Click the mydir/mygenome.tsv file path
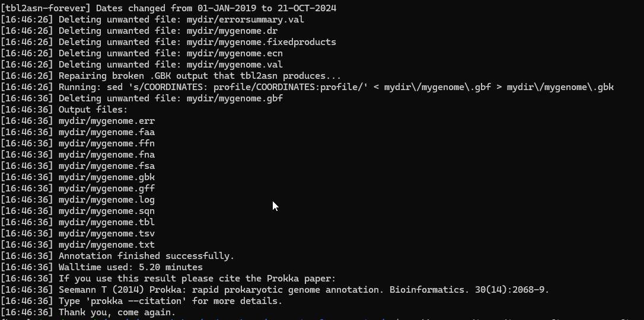 click(x=107, y=233)
